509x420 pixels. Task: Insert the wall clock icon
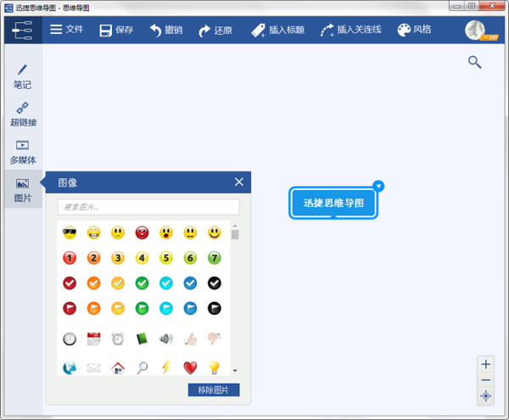click(70, 339)
